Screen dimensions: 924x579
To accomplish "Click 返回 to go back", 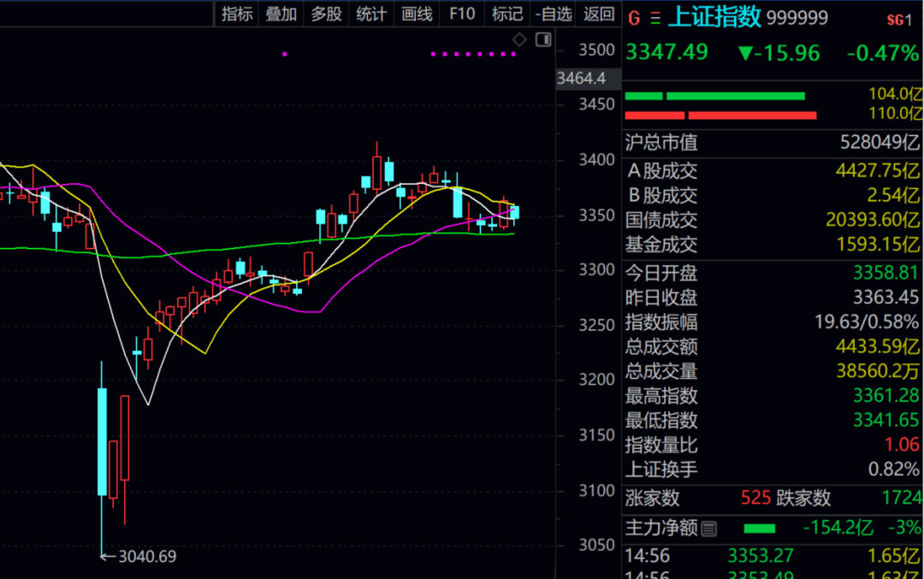I will click(x=599, y=14).
